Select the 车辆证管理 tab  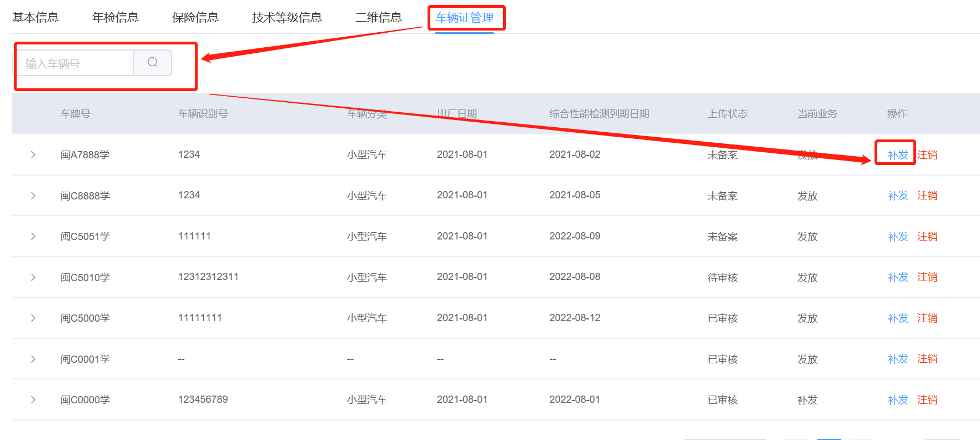(465, 18)
